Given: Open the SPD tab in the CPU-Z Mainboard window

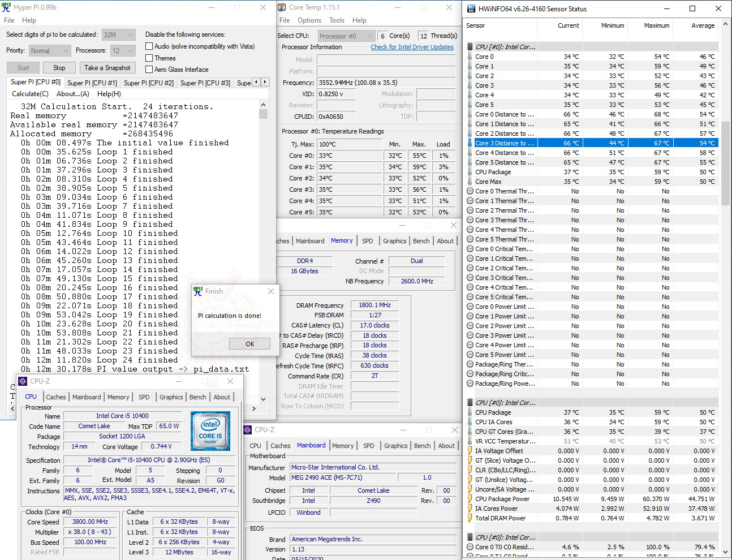Looking at the screenshot, I should point(369,446).
